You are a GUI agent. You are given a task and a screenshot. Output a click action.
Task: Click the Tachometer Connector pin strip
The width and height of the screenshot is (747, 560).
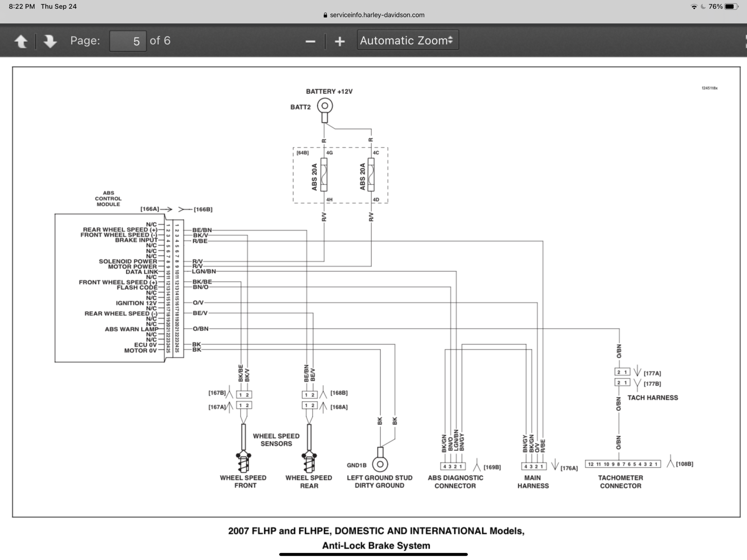(x=622, y=464)
